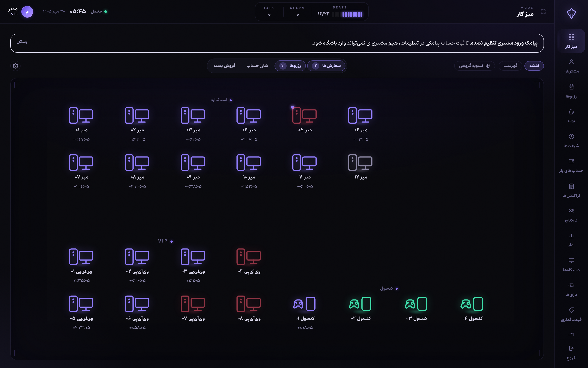Open مشتریان customers section
The image size is (588, 368).
tap(571, 66)
